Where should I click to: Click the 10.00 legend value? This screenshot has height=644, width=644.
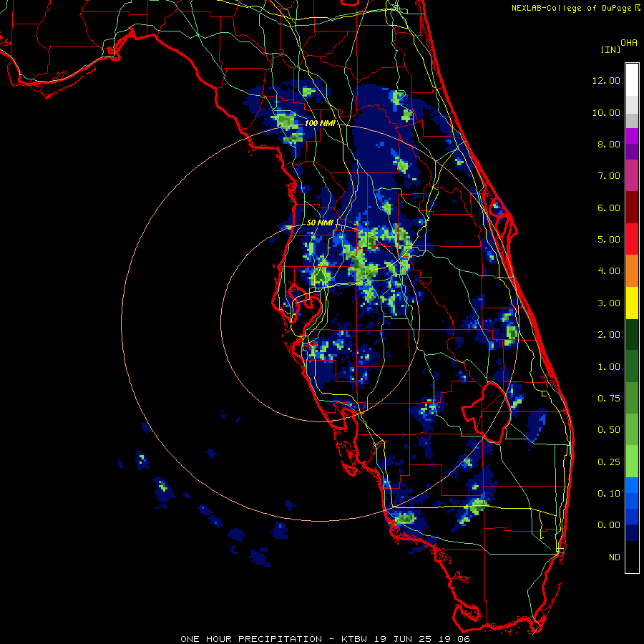[606, 112]
